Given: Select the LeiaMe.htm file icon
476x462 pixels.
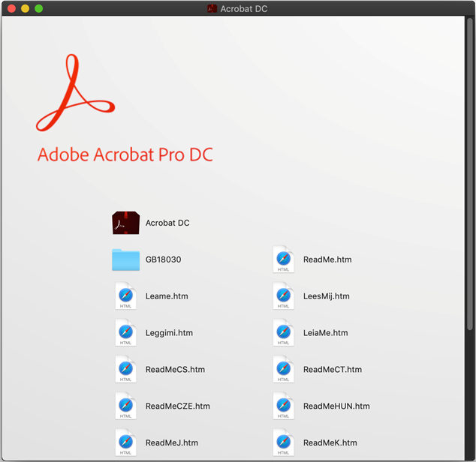Looking at the screenshot, I should click(284, 333).
